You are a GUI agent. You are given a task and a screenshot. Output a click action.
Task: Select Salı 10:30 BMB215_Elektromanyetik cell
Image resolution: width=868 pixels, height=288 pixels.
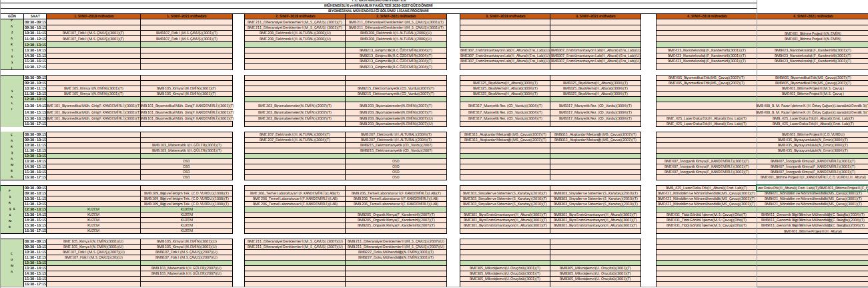click(396, 88)
